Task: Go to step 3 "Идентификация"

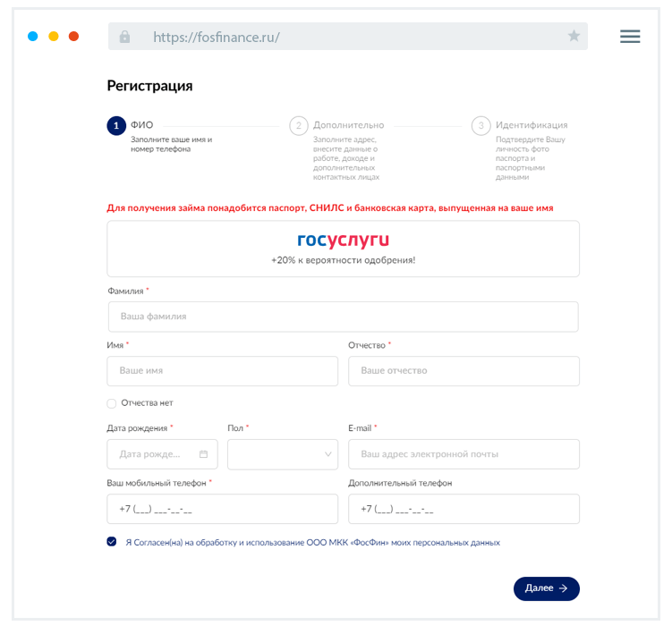Action: point(481,125)
